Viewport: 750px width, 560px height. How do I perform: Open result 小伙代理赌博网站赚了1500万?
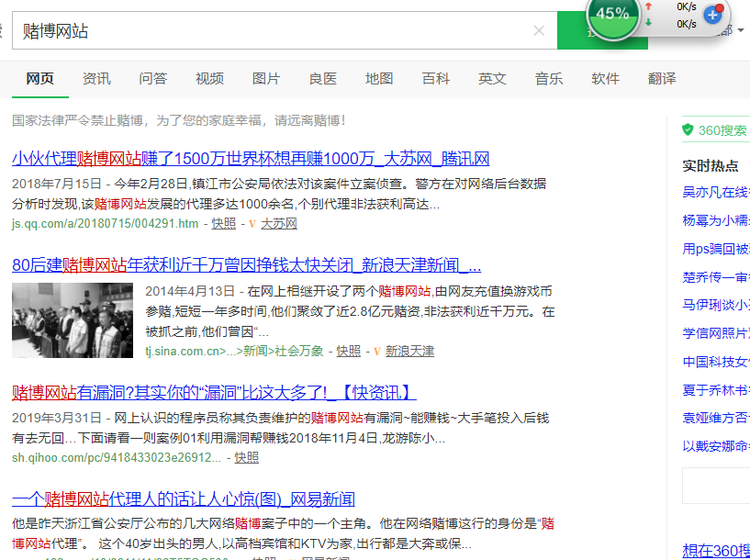point(251,159)
